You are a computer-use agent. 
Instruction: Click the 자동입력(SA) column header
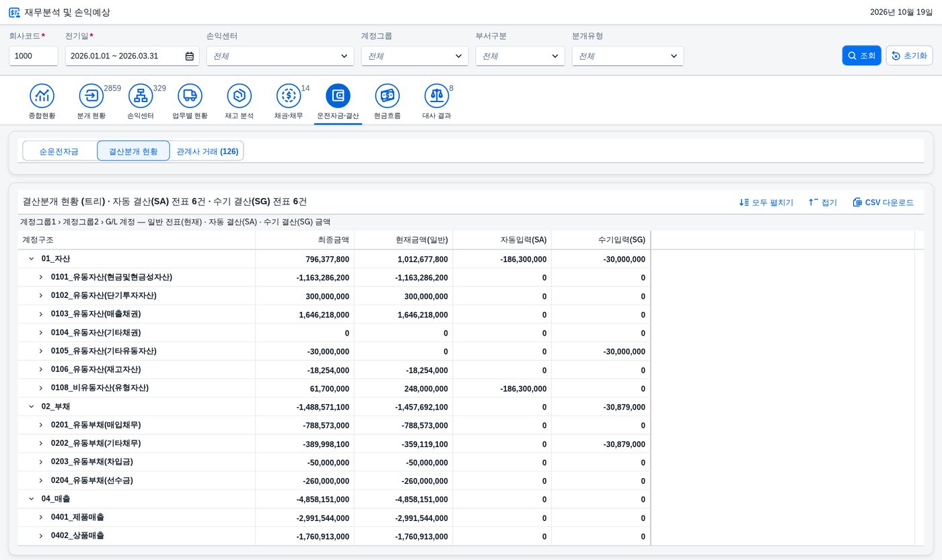pos(502,240)
